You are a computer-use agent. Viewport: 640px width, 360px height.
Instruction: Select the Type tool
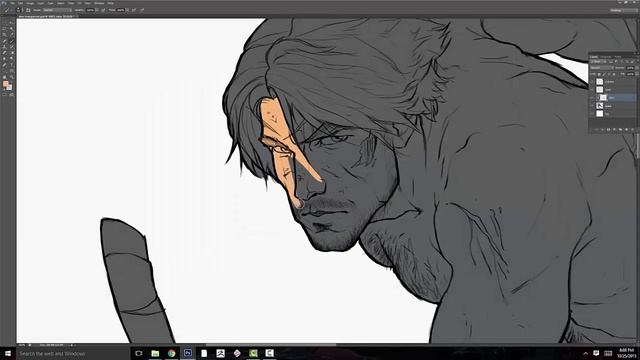pyautogui.click(x=11, y=64)
